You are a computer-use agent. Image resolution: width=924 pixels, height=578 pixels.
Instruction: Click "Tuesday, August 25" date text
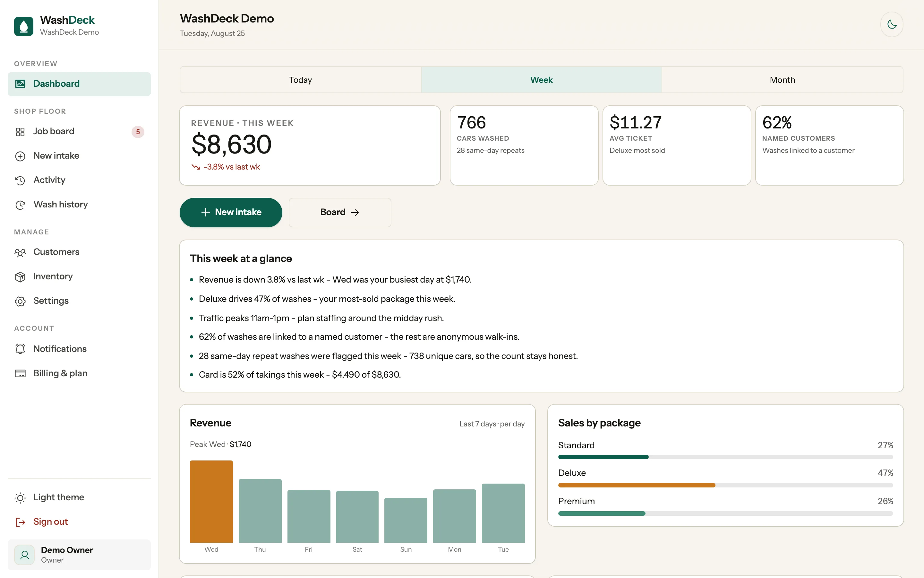(212, 34)
